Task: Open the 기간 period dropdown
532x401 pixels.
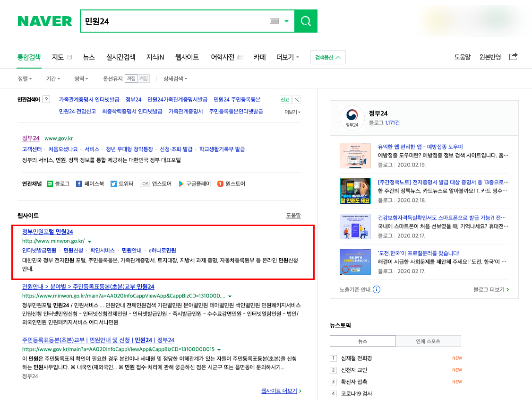Action: point(53,79)
